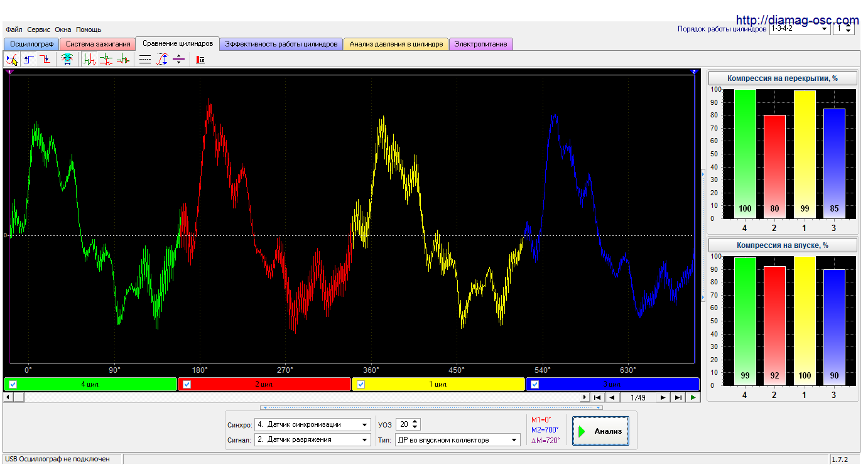Click the rising edge trigger icon
Screen dimensions: 868x467
(29, 60)
